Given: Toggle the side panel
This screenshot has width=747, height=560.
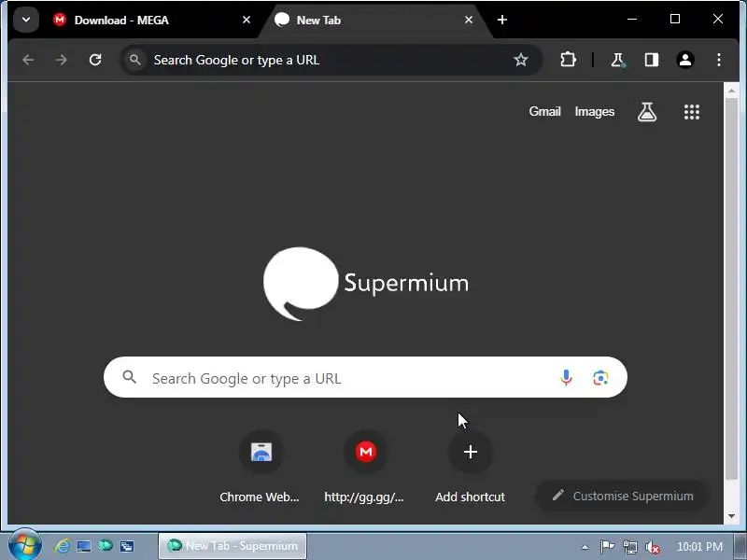Looking at the screenshot, I should pos(652,60).
